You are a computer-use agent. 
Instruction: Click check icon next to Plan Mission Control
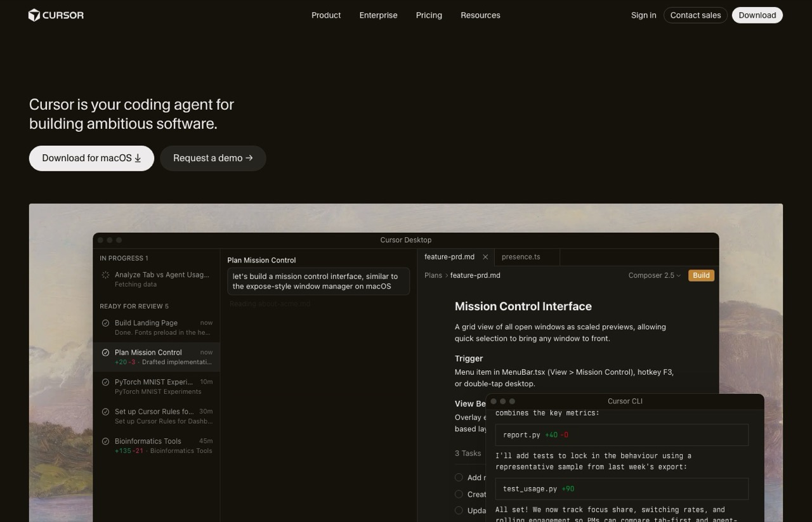click(105, 353)
